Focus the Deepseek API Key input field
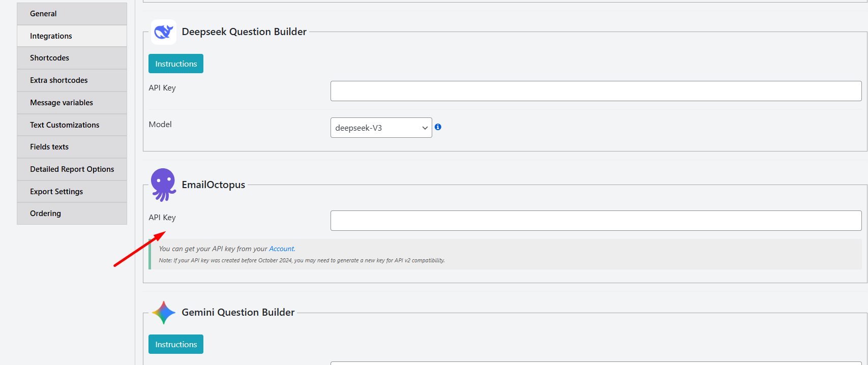868x365 pixels. pos(596,91)
